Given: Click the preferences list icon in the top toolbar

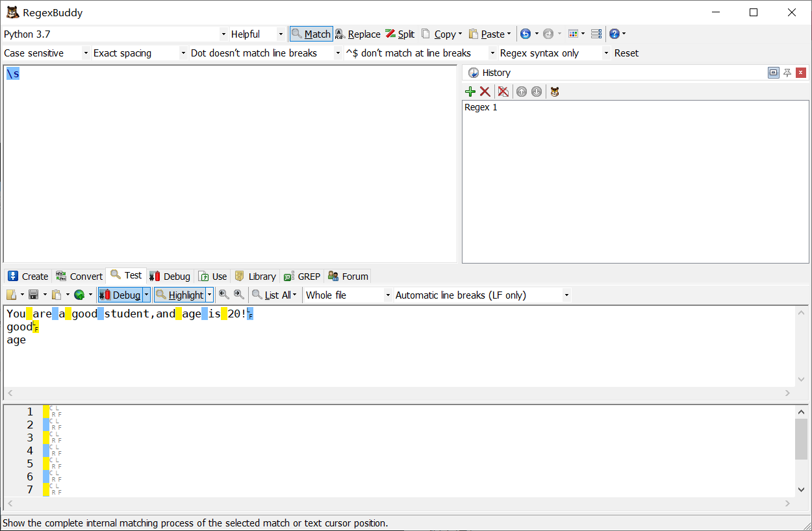Looking at the screenshot, I should pyautogui.click(x=596, y=34).
